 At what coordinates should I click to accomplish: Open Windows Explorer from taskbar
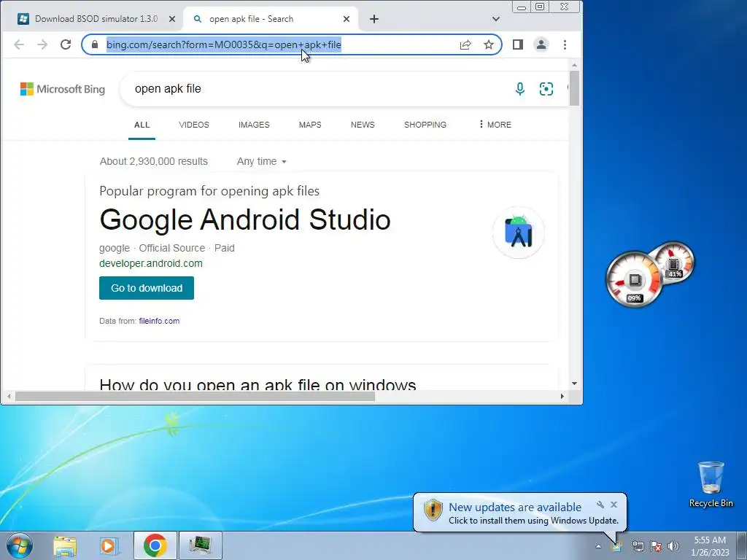click(x=65, y=545)
